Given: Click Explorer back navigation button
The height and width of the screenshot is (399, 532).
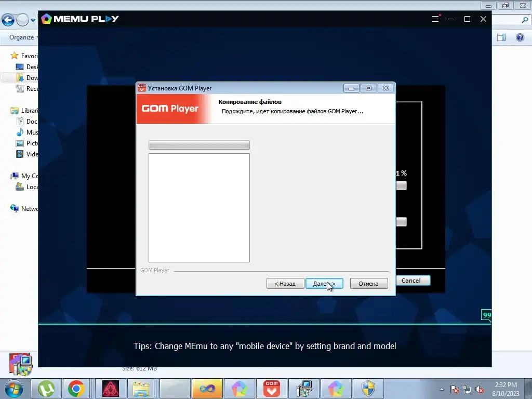Looking at the screenshot, I should click(x=8, y=20).
